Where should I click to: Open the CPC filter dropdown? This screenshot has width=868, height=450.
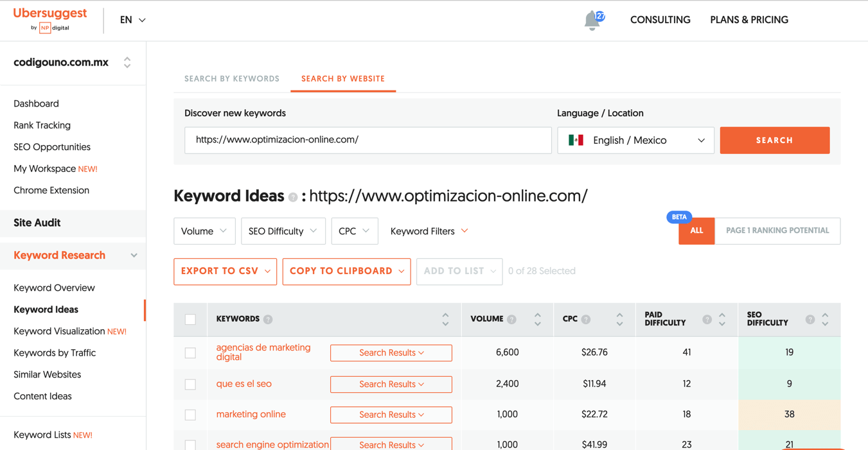pyautogui.click(x=355, y=231)
